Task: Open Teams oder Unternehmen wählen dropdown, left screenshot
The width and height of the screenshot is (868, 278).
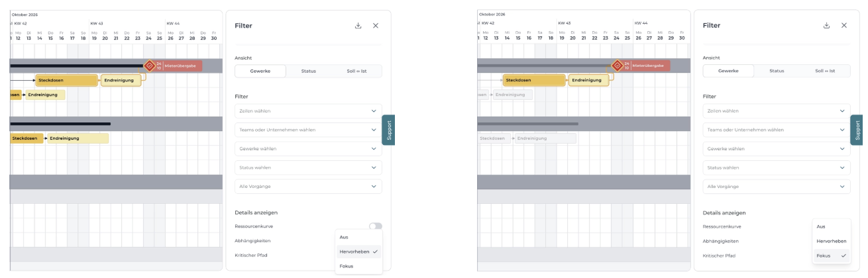Action: point(308,130)
